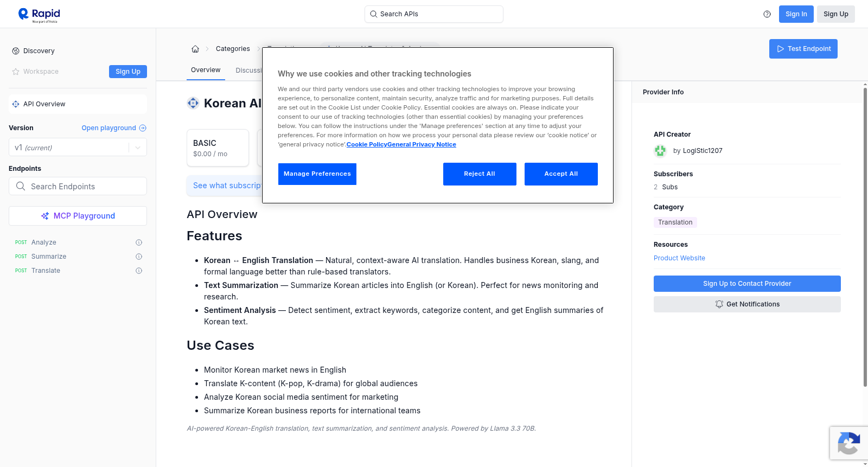Click the Discovery compass icon

[16, 51]
